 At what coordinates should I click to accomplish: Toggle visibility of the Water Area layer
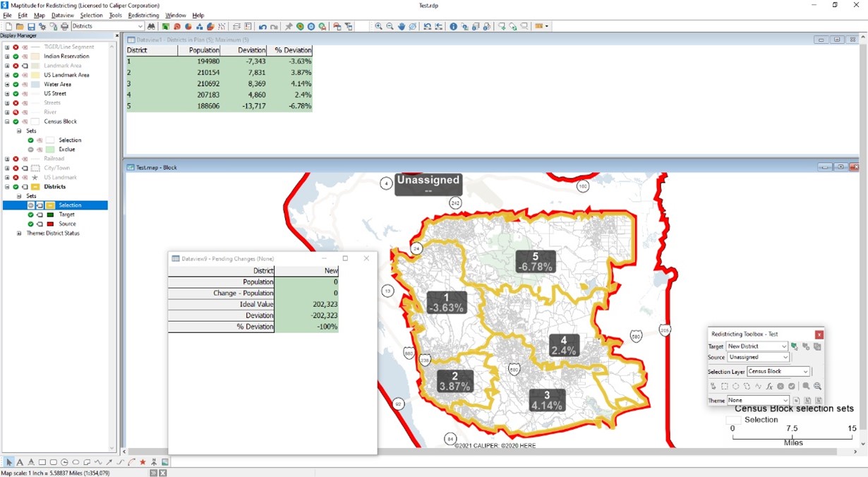coord(16,84)
